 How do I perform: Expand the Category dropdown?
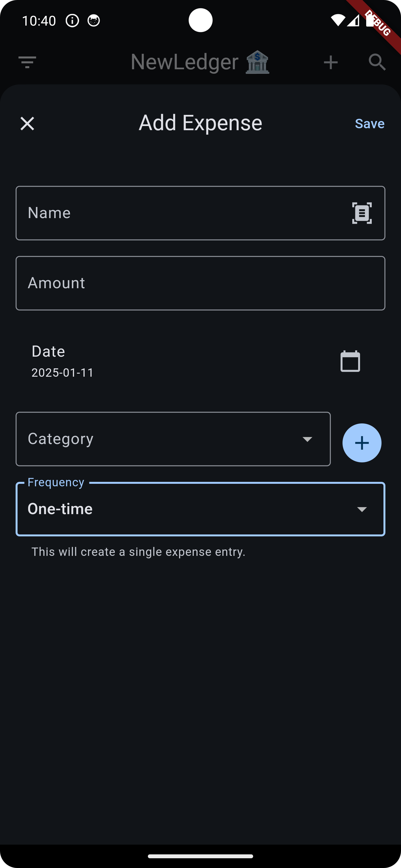pos(173,439)
